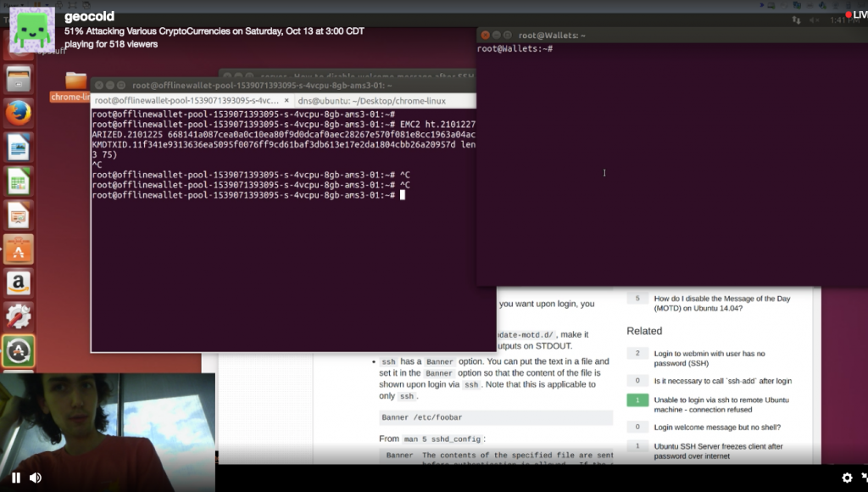The width and height of the screenshot is (868, 492).
Task: Open 'Unable to login via ssh' related question
Action: coord(721,405)
